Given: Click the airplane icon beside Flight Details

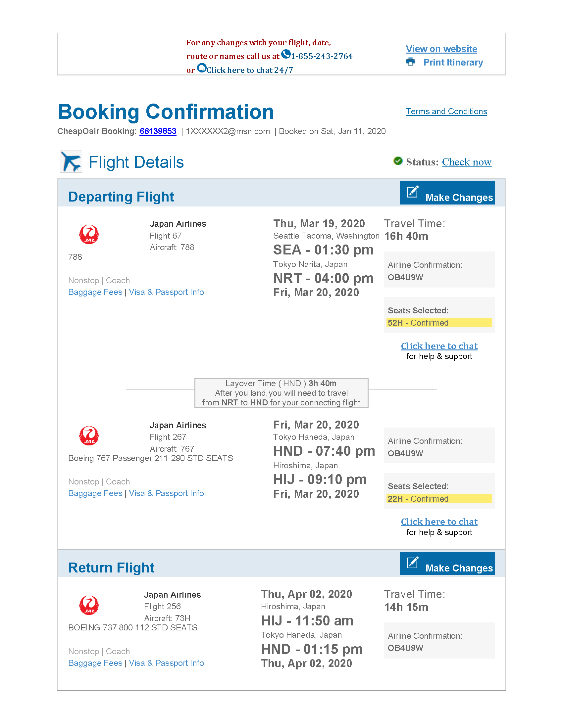Looking at the screenshot, I should point(71,162).
